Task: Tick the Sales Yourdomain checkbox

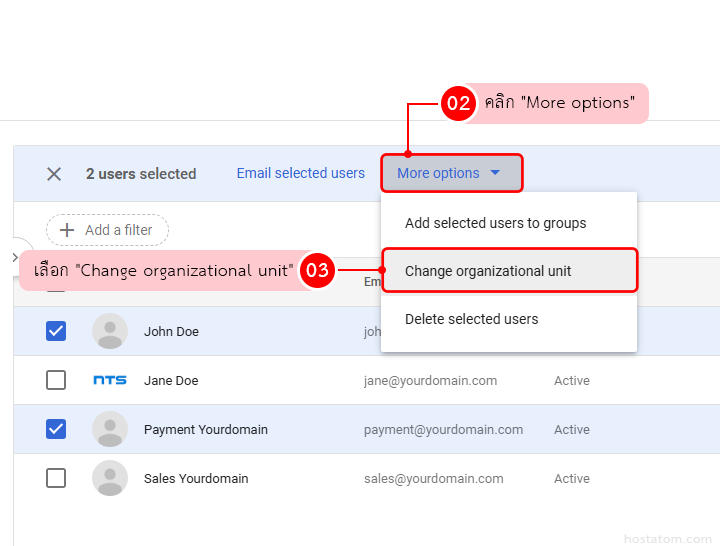Action: point(56,478)
